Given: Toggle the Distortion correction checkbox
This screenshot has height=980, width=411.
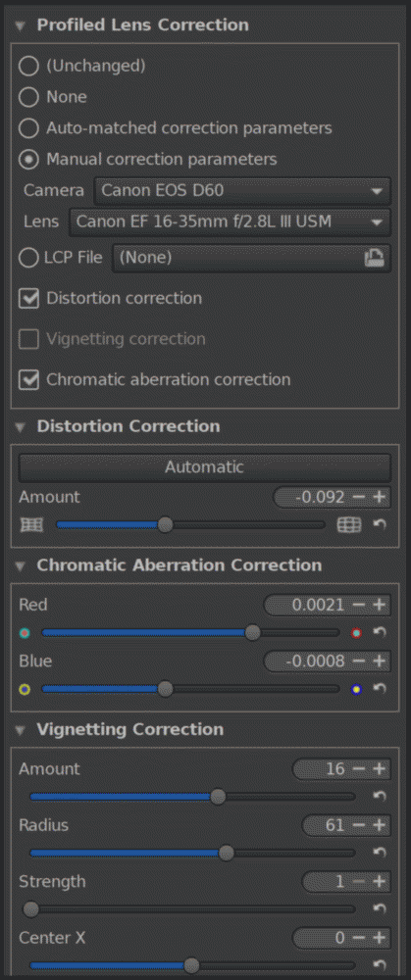Looking at the screenshot, I should point(28,298).
